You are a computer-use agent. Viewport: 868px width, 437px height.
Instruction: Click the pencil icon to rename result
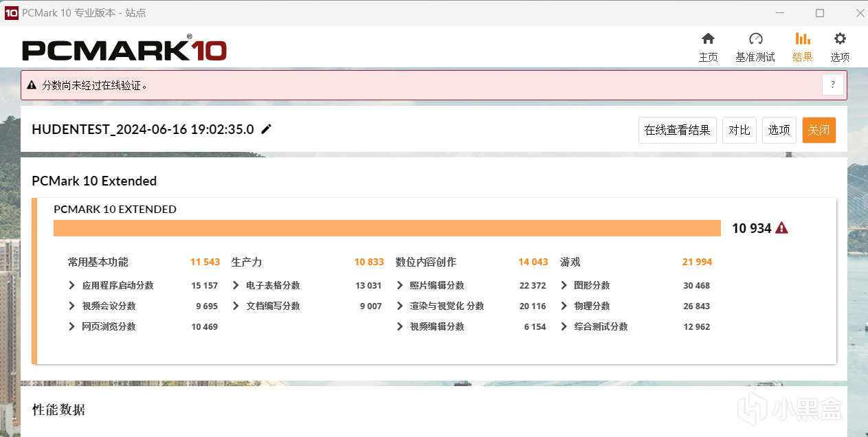(x=266, y=129)
